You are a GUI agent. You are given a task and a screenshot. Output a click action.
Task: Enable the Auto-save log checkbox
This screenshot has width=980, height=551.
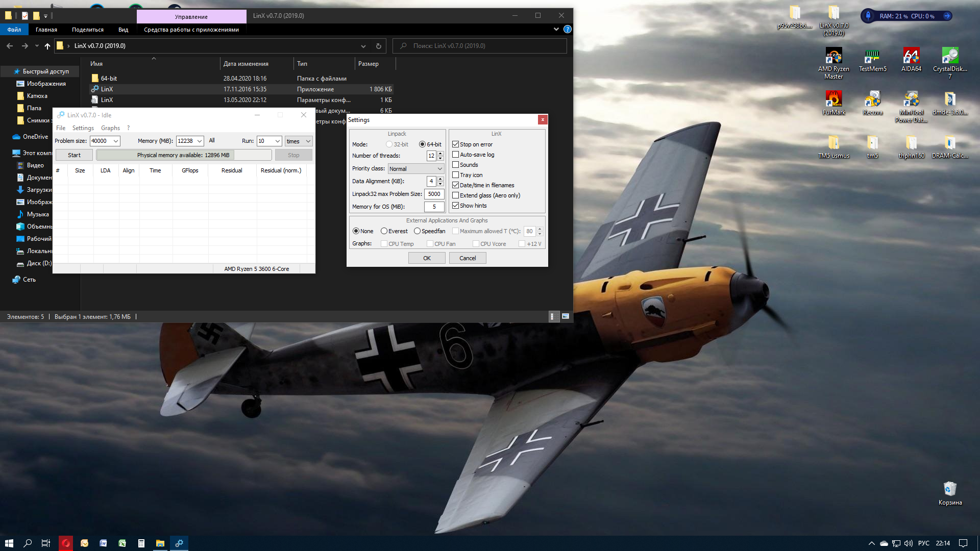click(455, 155)
